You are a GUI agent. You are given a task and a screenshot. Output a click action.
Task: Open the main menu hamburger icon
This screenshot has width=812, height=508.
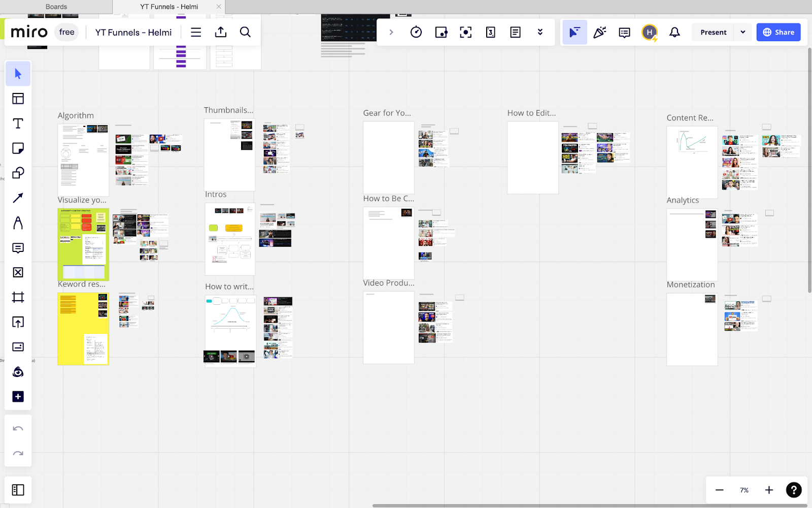pyautogui.click(x=196, y=33)
